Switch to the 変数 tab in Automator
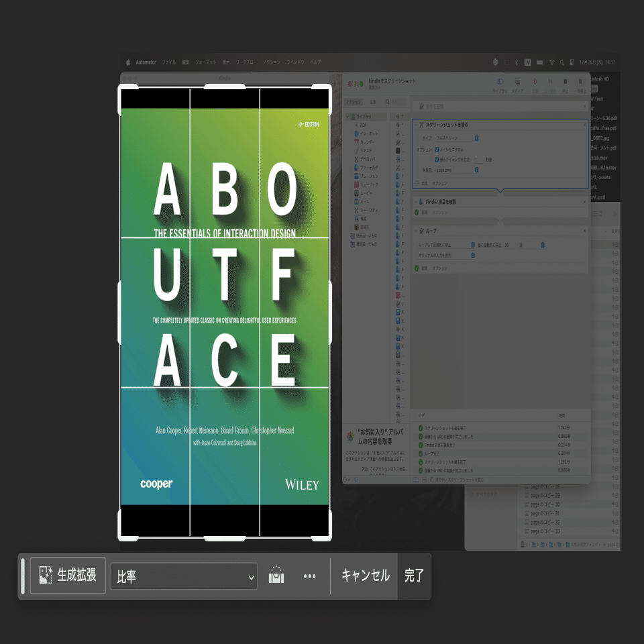The width and height of the screenshot is (644, 644). click(373, 102)
